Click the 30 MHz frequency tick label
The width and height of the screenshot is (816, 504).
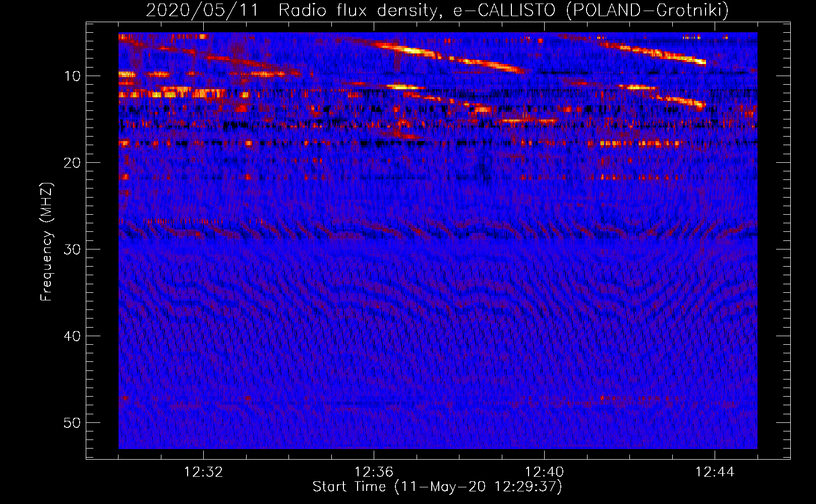point(73,249)
